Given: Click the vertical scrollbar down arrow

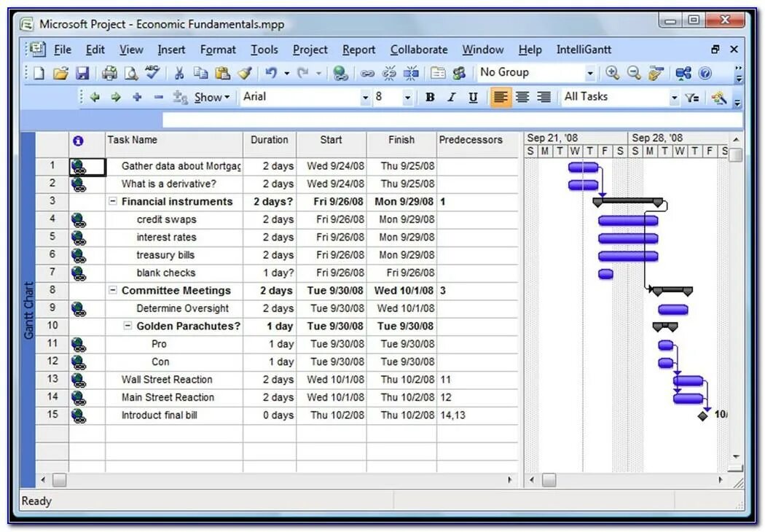Looking at the screenshot, I should [x=736, y=457].
